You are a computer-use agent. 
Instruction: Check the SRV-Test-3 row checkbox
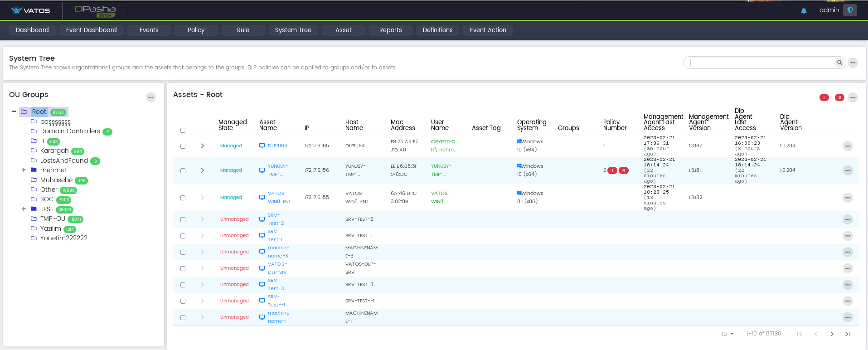point(183,285)
